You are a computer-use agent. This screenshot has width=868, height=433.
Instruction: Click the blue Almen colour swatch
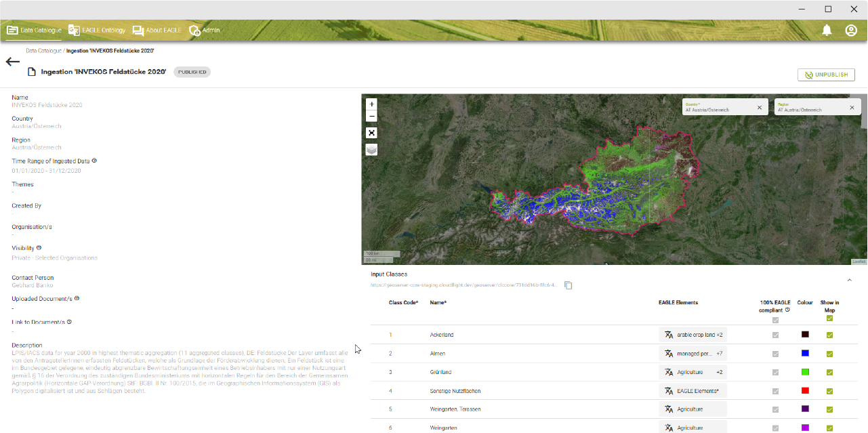click(x=805, y=354)
